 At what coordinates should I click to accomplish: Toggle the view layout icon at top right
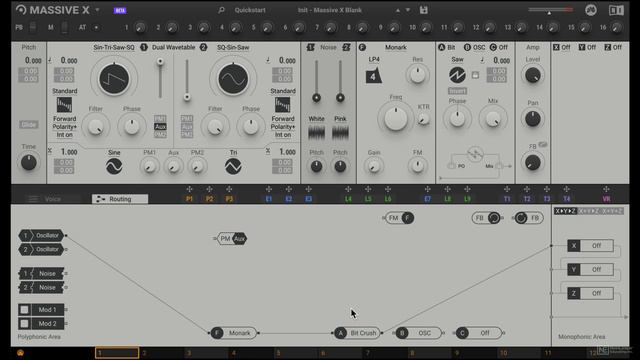[616, 10]
